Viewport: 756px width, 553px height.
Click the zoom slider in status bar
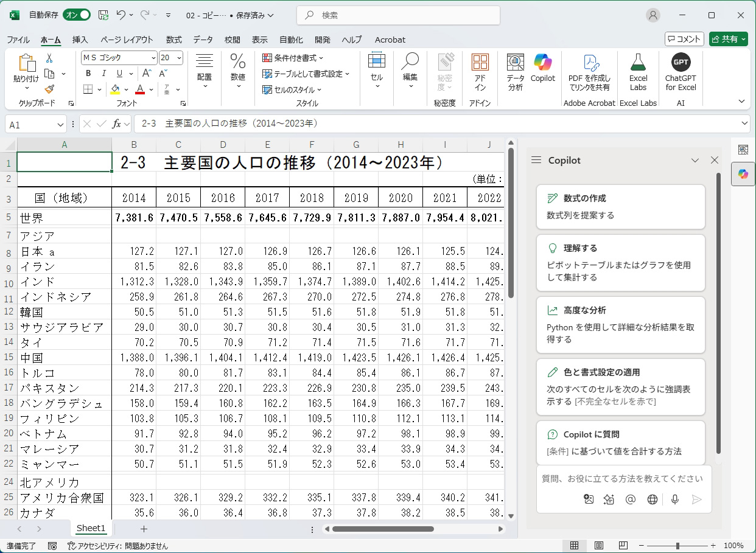677,546
